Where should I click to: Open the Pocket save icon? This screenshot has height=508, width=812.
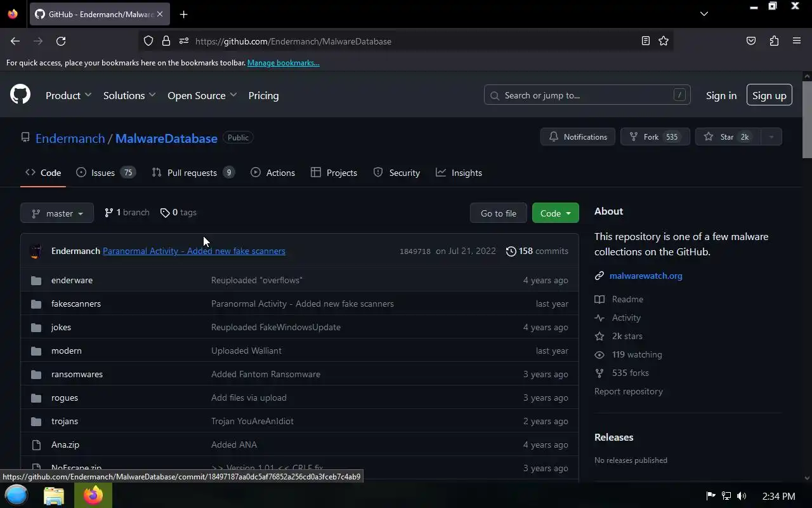coord(751,41)
